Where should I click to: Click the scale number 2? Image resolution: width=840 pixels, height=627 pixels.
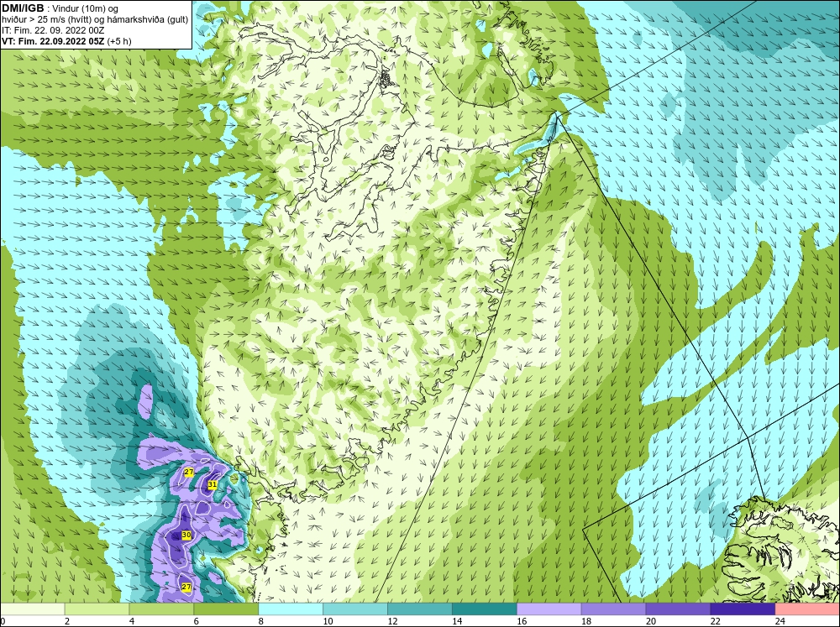67,621
